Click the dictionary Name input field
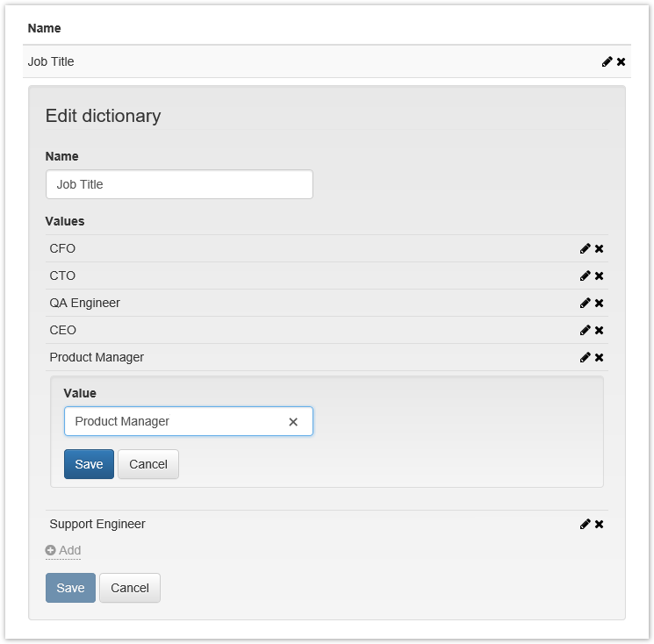This screenshot has width=654, height=644. 179,184
